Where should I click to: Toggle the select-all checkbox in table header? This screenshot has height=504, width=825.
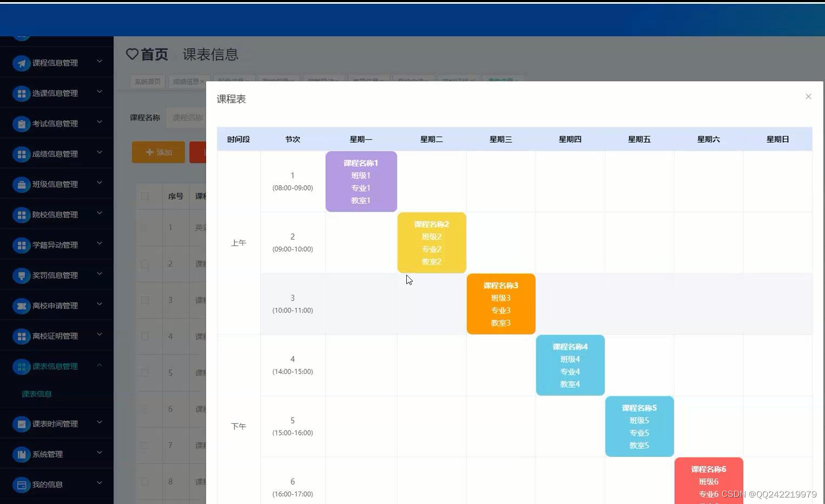click(x=144, y=196)
